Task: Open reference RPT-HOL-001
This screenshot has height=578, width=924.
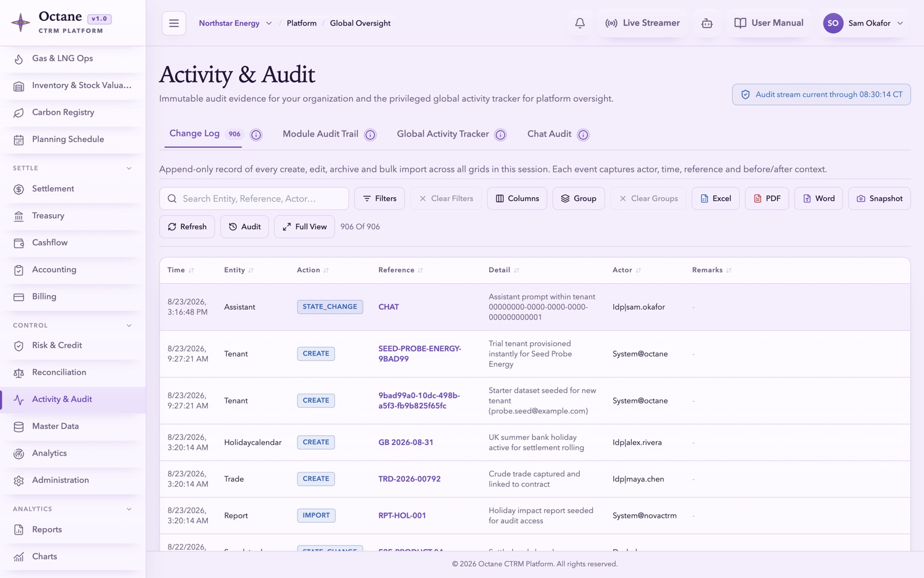Action: point(402,516)
